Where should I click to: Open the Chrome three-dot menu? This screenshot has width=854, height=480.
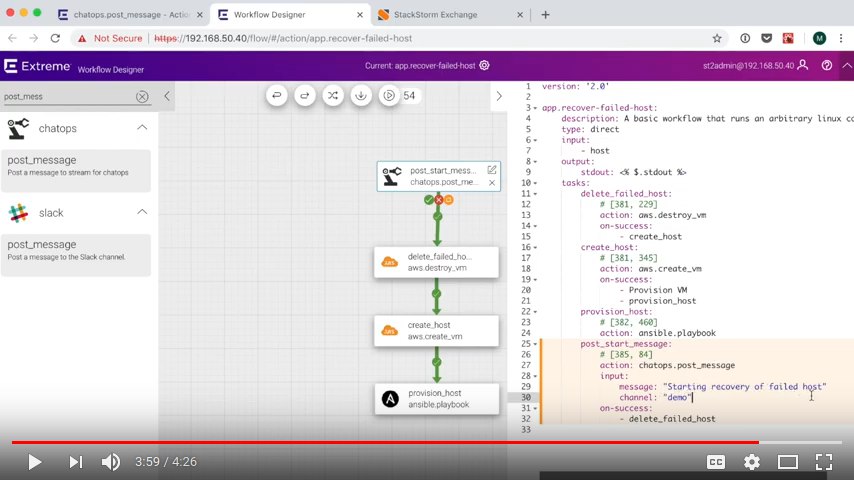[841, 38]
